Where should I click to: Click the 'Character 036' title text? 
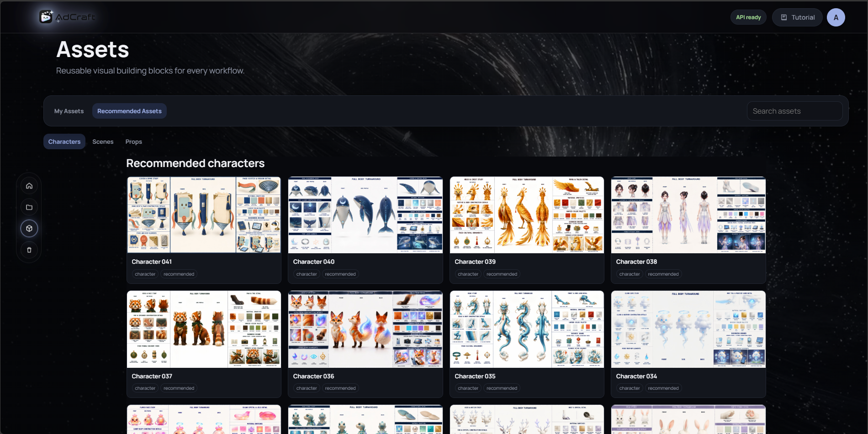click(x=313, y=376)
